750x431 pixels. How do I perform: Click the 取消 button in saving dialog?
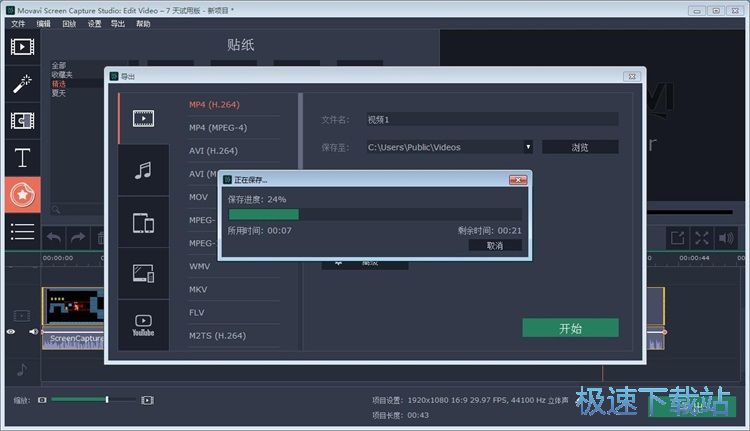tap(495, 245)
